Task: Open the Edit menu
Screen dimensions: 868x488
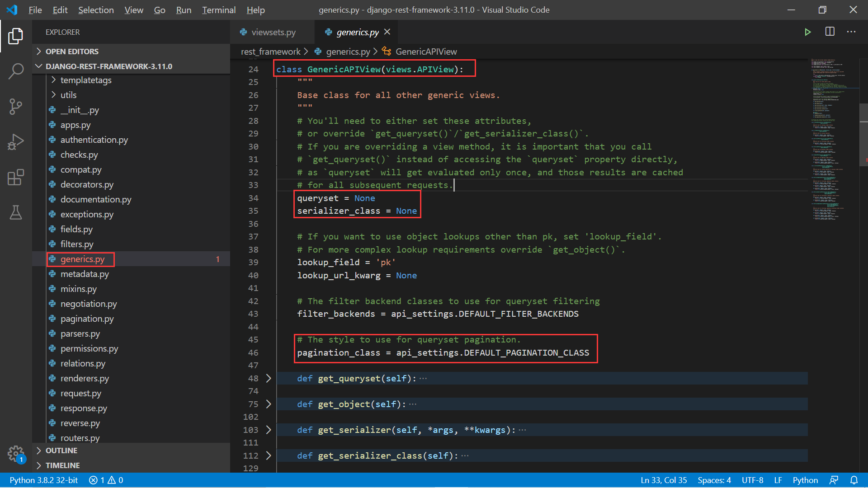Action: pyautogui.click(x=60, y=10)
